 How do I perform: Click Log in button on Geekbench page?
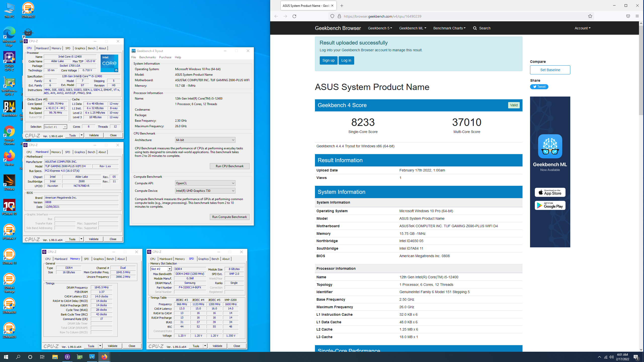(x=346, y=60)
